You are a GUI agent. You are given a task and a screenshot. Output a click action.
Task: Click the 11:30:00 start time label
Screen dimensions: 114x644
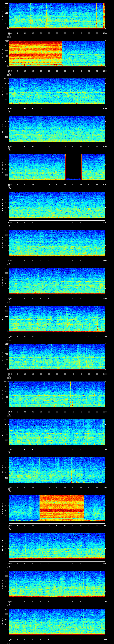click(9, 639)
